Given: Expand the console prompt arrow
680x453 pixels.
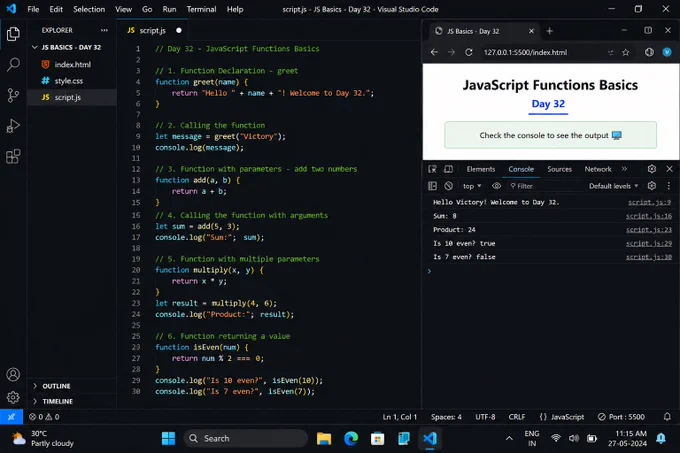Looking at the screenshot, I should (429, 271).
